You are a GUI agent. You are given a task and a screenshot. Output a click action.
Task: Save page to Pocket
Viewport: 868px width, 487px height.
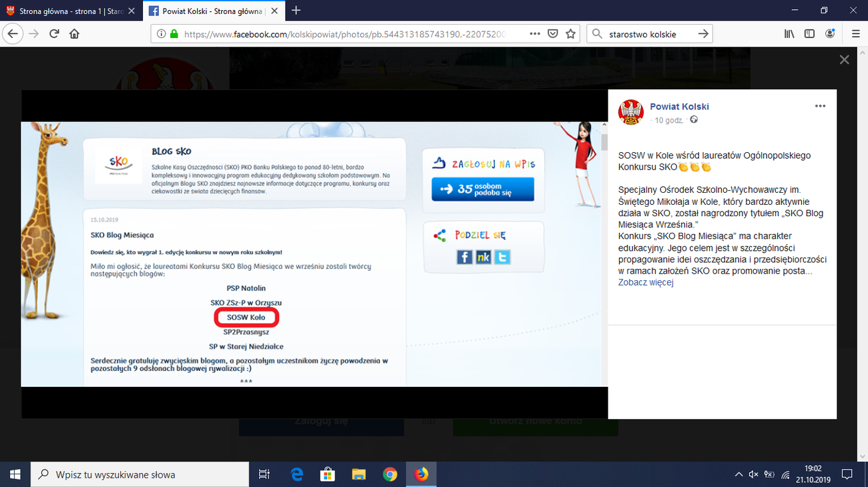tap(553, 33)
